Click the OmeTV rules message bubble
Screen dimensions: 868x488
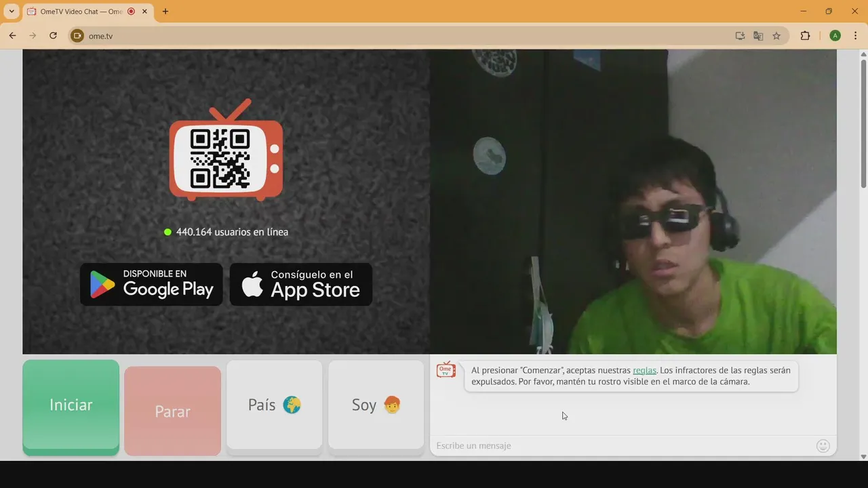point(631,375)
